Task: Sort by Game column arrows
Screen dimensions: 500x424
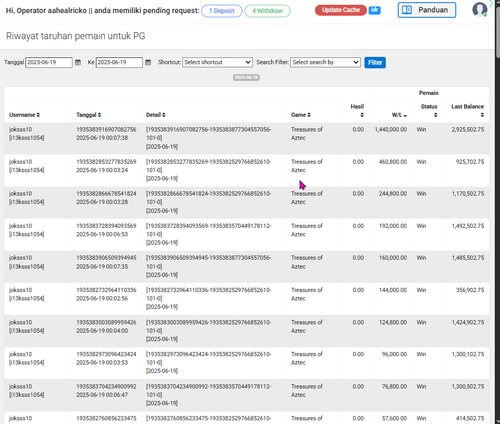Action: [x=309, y=115]
